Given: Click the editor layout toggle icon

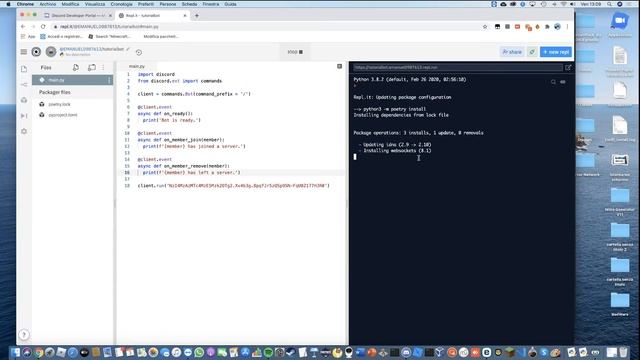Looking at the screenshot, I should click(340, 66).
